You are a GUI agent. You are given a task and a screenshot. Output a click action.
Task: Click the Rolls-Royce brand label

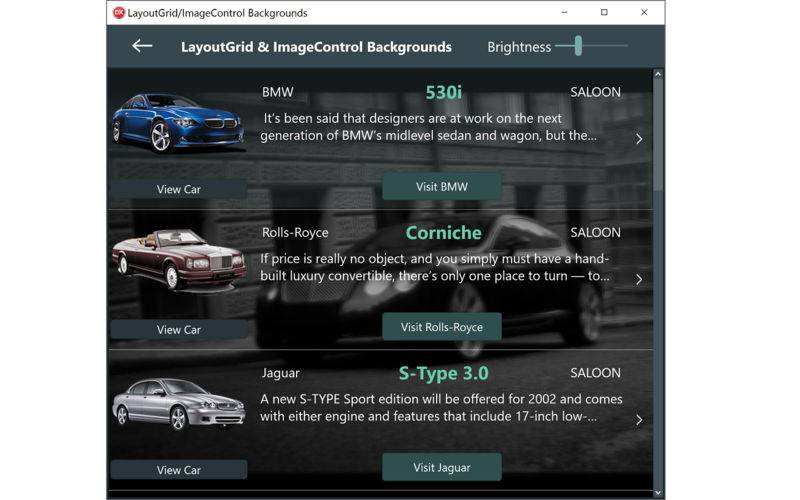295,233
